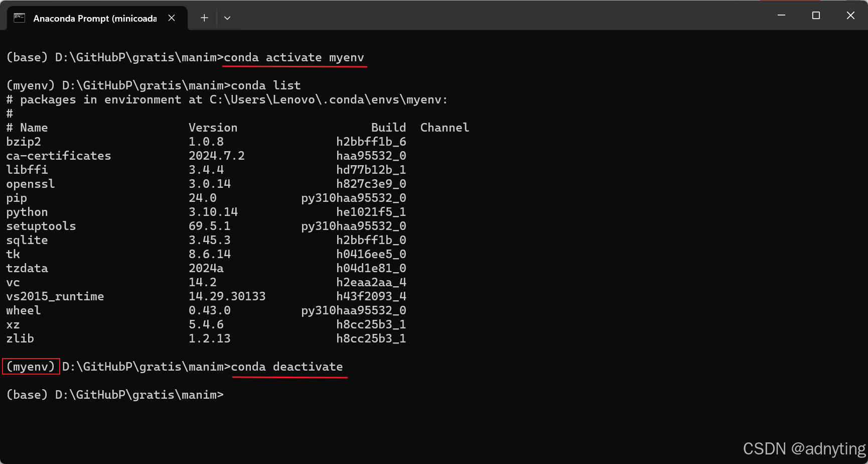This screenshot has height=464, width=868.
Task: Click the terminal icon on the tab
Action: pos(20,18)
